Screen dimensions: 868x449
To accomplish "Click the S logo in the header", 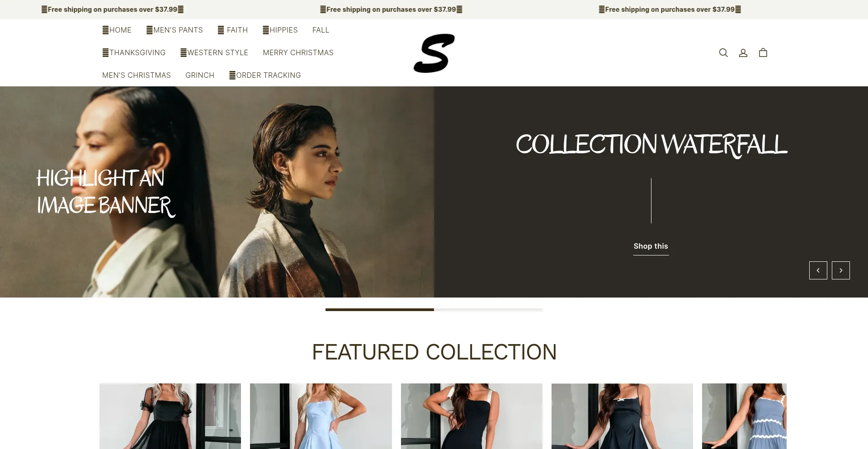I will click(x=434, y=53).
